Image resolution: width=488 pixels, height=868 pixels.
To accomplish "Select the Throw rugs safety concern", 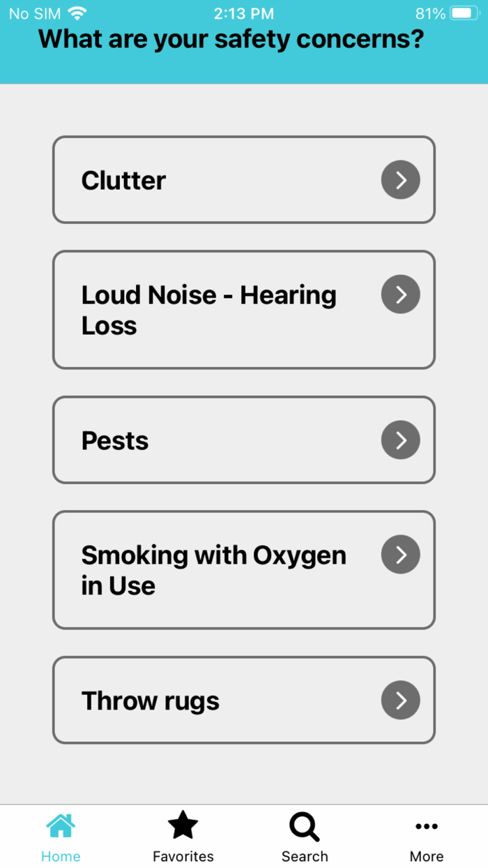I will click(x=243, y=700).
